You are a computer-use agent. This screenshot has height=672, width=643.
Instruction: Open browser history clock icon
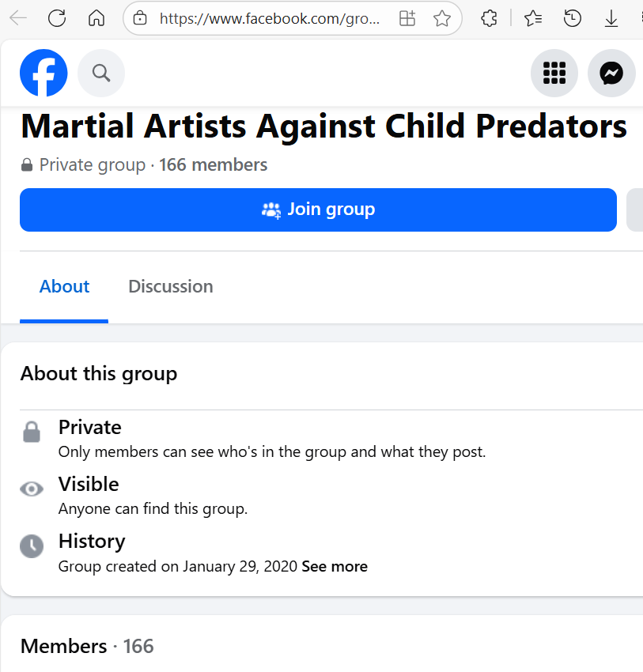point(573,18)
